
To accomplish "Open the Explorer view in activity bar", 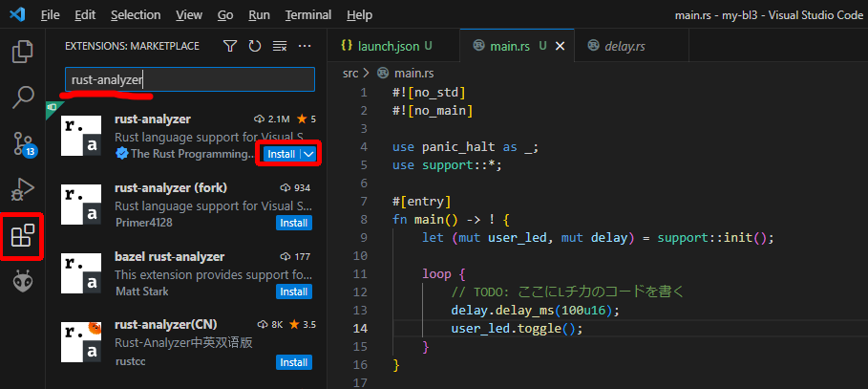I will (x=23, y=51).
